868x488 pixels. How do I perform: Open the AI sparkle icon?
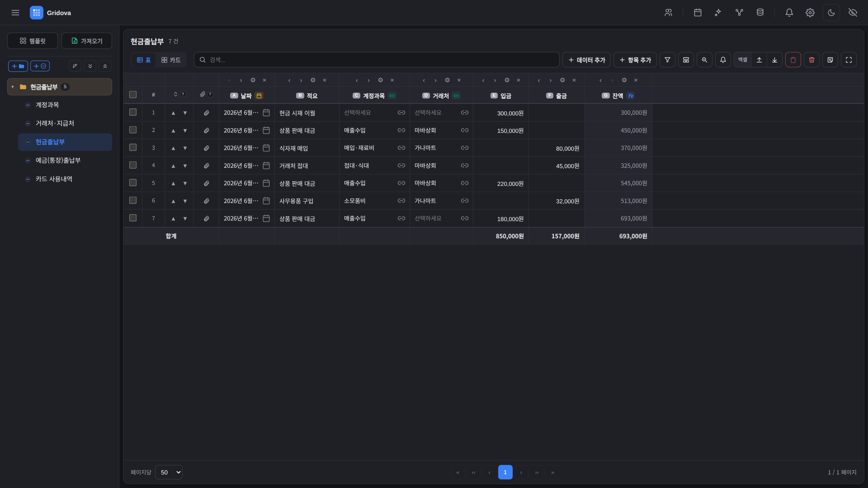[718, 13]
